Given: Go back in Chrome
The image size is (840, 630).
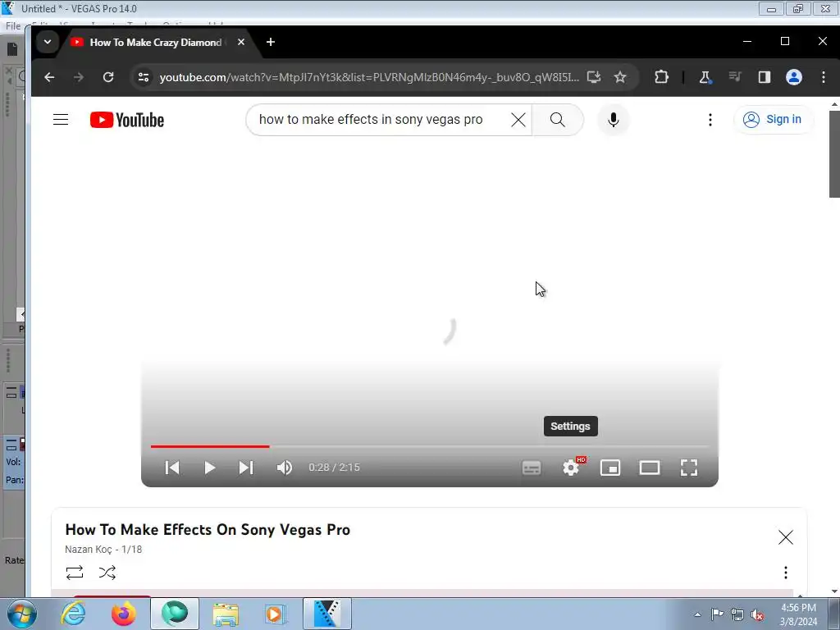Looking at the screenshot, I should [x=49, y=77].
